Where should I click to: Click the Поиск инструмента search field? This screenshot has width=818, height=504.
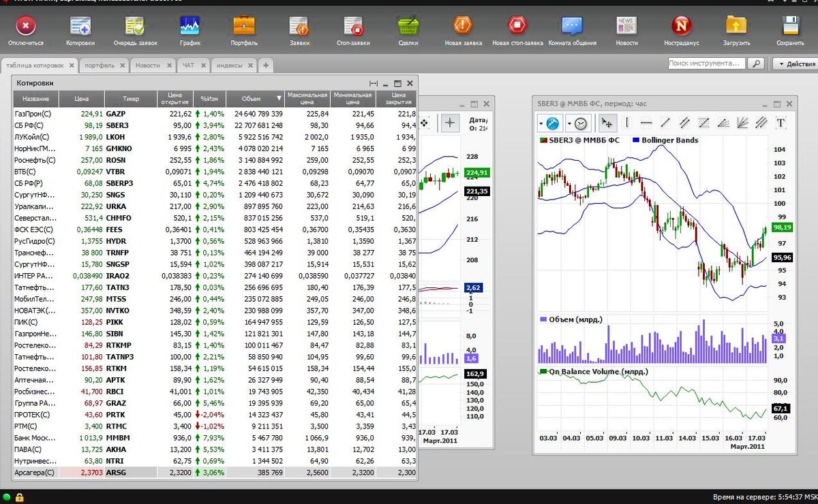click(707, 63)
